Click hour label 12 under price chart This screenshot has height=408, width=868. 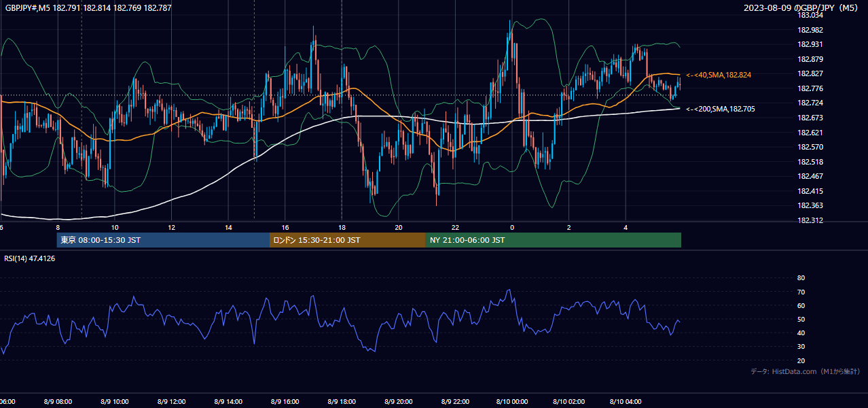pos(171,228)
